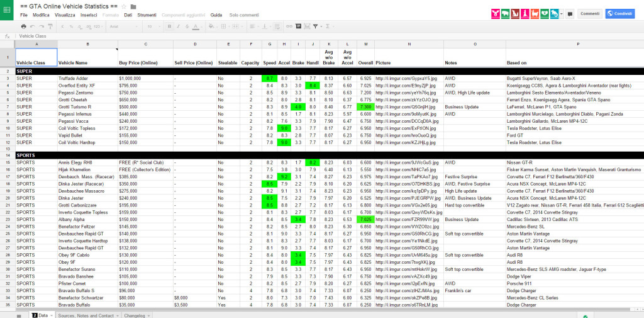Image resolution: width=644 pixels, height=318 pixels.
Task: Click the Commenti button
Action: click(x=590, y=14)
